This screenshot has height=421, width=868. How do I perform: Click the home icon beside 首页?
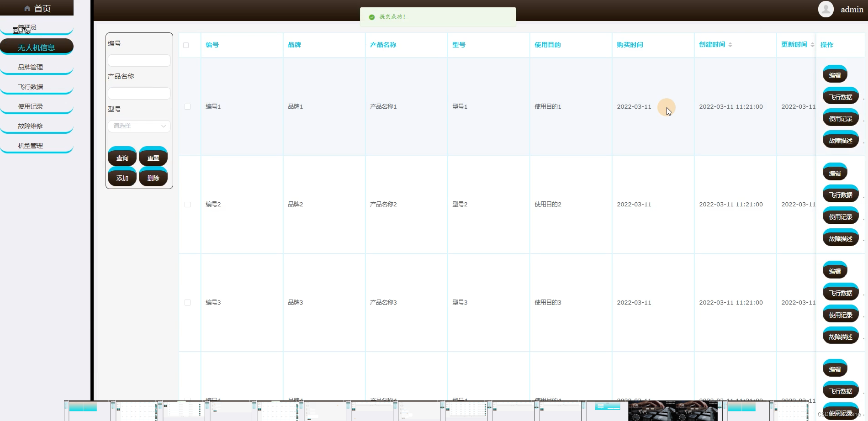(x=27, y=9)
